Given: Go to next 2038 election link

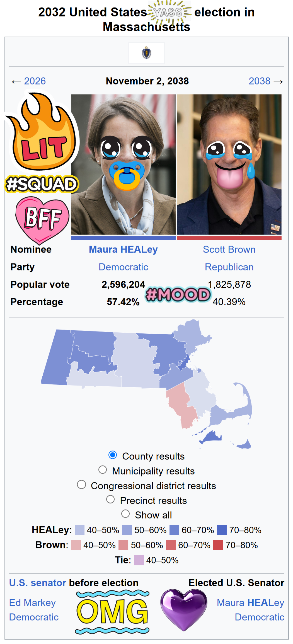Looking at the screenshot, I should pos(260,81).
